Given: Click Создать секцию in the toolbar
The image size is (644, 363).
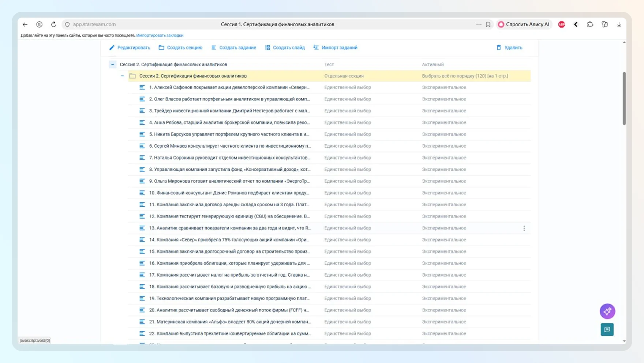Looking at the screenshot, I should 180,48.
